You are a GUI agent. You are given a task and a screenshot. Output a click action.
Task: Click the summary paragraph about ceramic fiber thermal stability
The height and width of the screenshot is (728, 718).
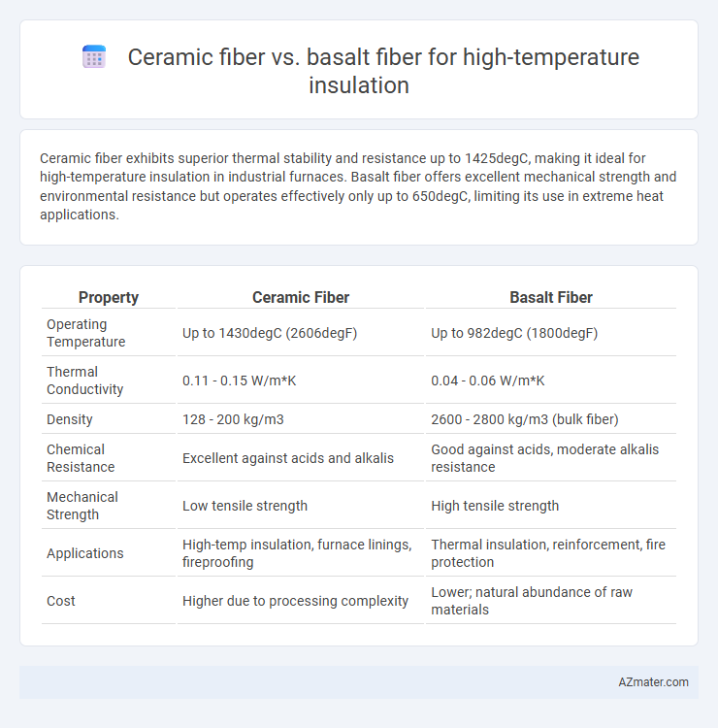click(358, 186)
